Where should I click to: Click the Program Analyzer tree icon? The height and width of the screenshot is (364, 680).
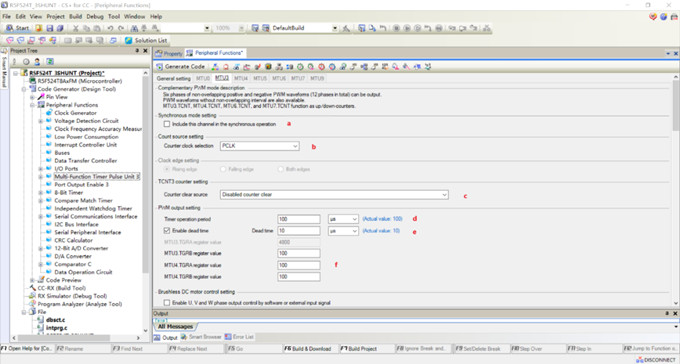pos(33,304)
